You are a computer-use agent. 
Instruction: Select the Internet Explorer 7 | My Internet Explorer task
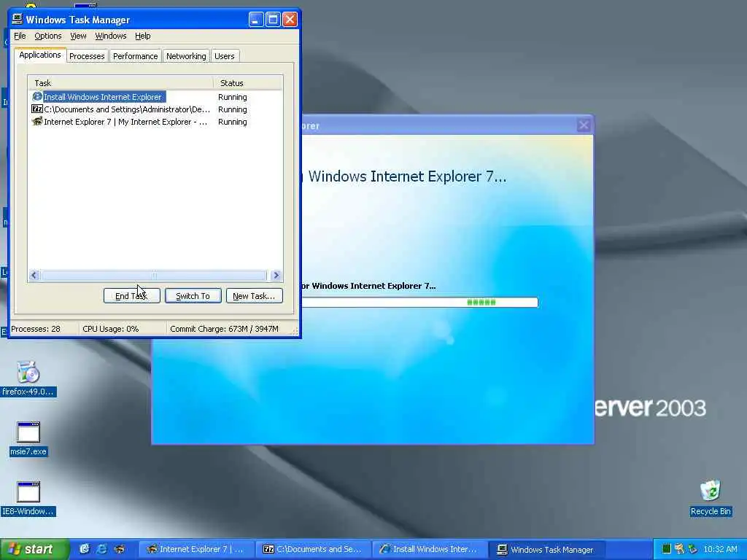(125, 122)
